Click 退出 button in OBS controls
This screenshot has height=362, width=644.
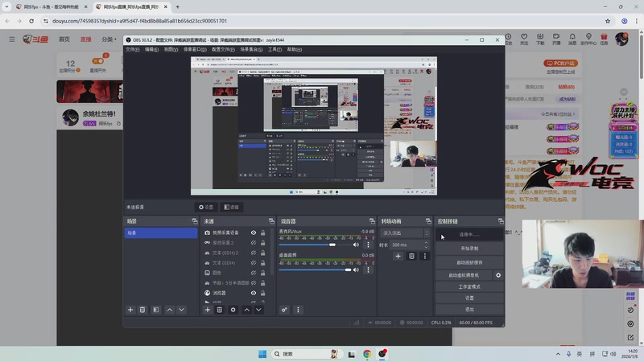[x=469, y=310]
